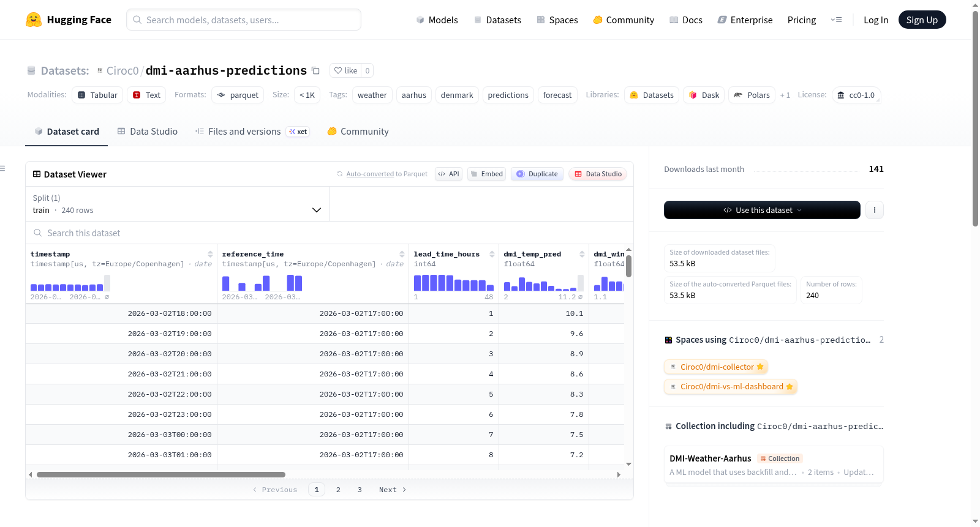The width and height of the screenshot is (980, 527).
Task: Click the timestamp column sort icon
Action: [x=210, y=254]
